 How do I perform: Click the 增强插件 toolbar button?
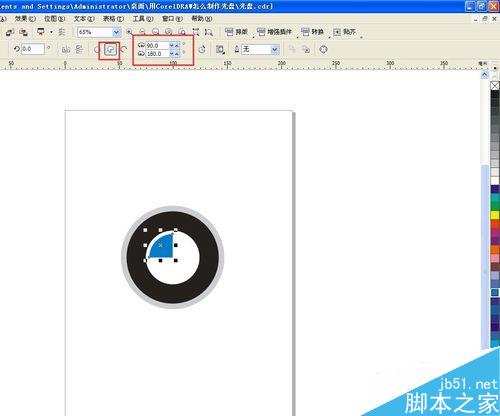click(x=274, y=32)
